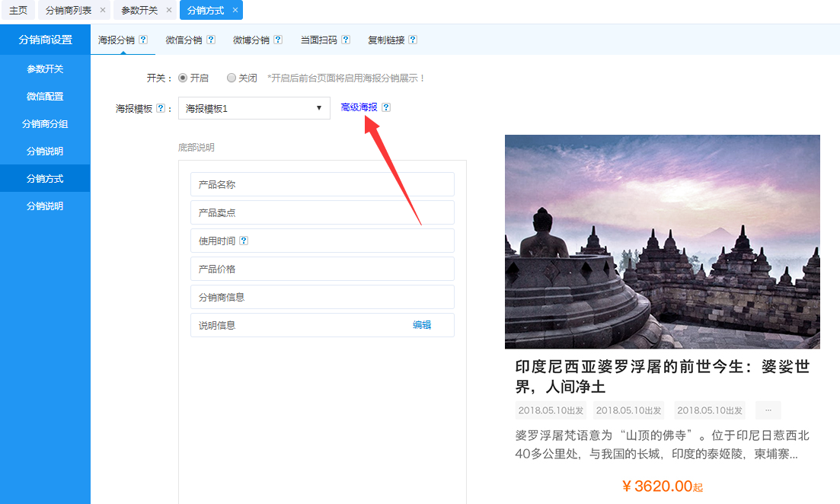Expand the 海报模板1 template dropdown

point(254,108)
